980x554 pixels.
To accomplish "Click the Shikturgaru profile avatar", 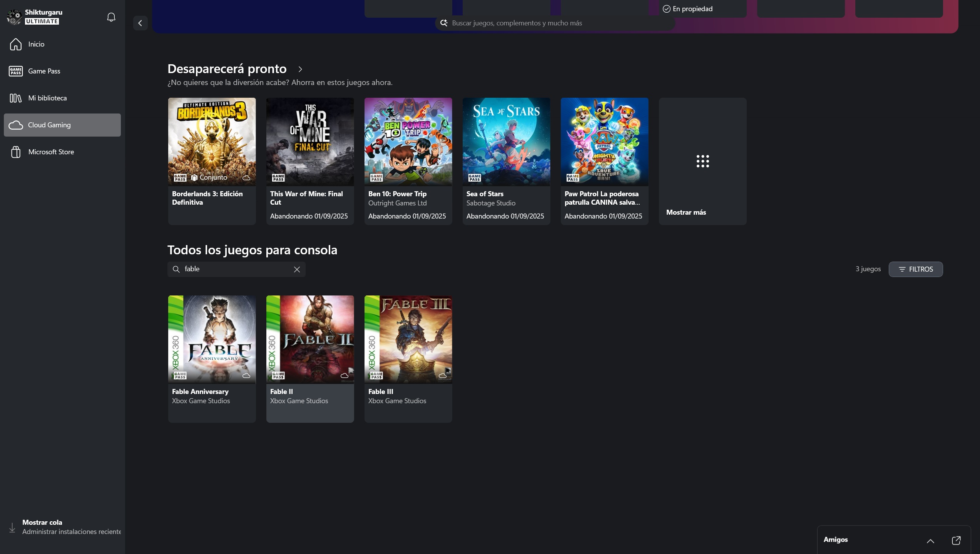I will point(14,17).
